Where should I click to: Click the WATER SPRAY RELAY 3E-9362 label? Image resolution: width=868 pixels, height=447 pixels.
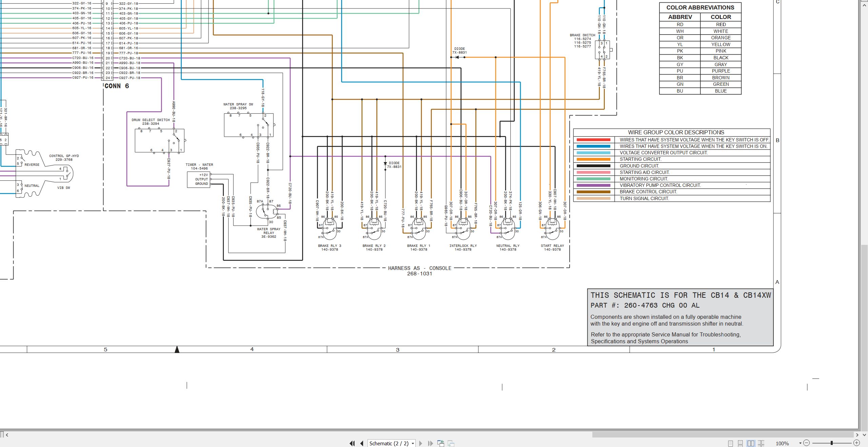tap(269, 233)
